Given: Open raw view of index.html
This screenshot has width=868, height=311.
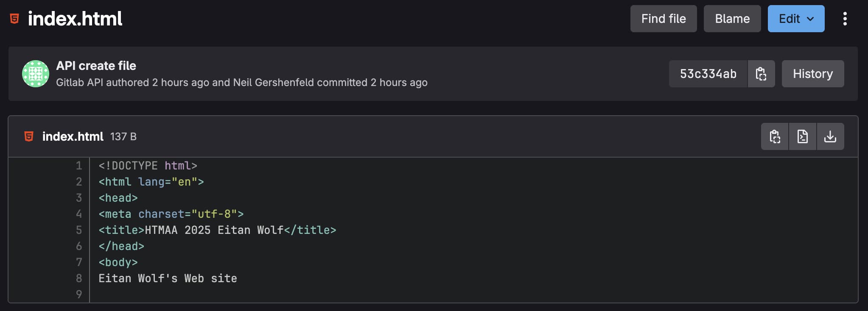Looking at the screenshot, I should pyautogui.click(x=802, y=136).
